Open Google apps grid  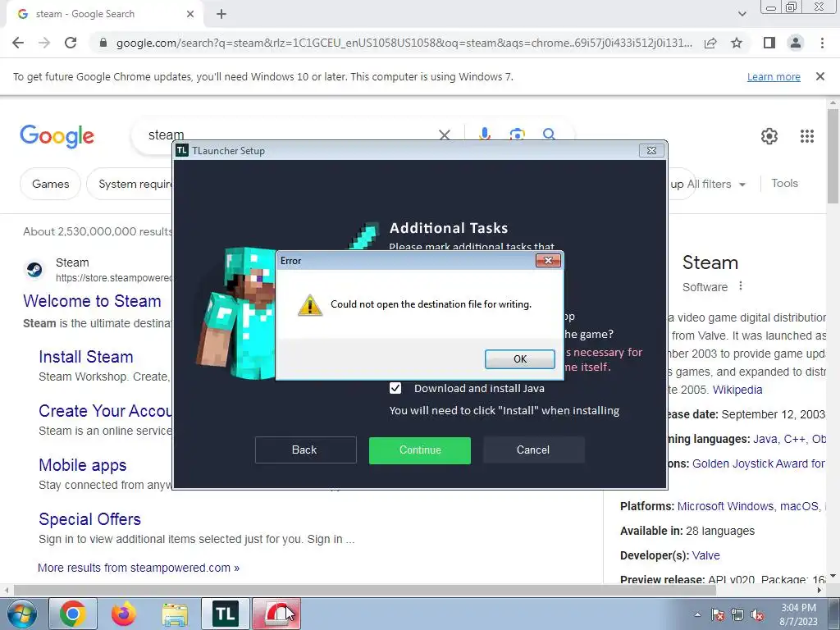[807, 136]
